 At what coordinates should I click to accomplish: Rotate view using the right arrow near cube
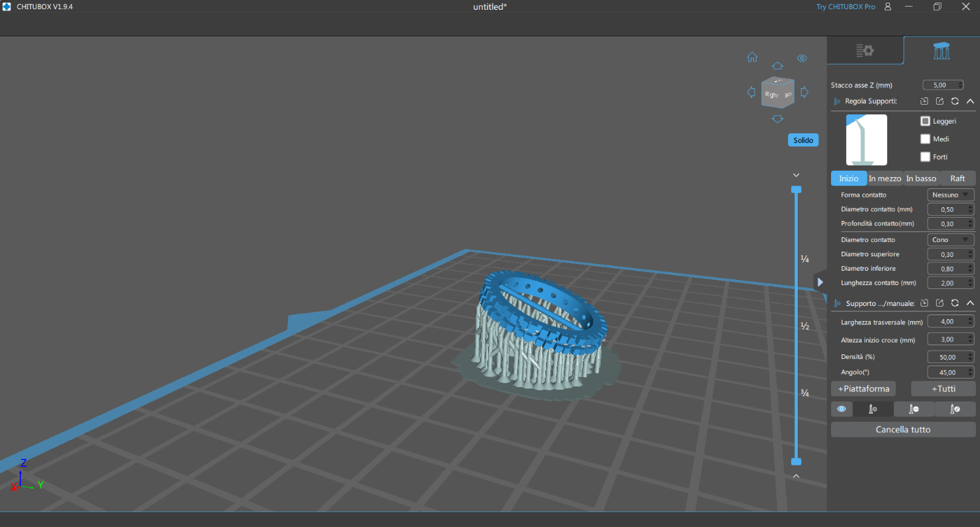[805, 92]
